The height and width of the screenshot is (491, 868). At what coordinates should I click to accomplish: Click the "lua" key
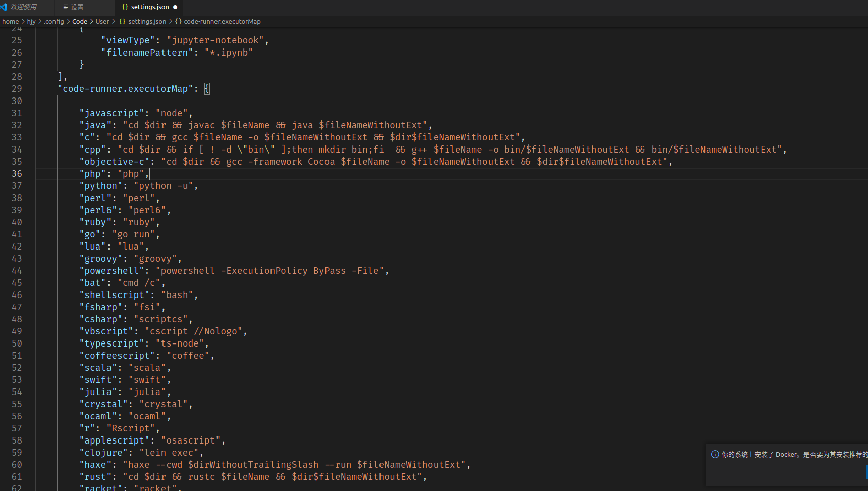pos(93,247)
